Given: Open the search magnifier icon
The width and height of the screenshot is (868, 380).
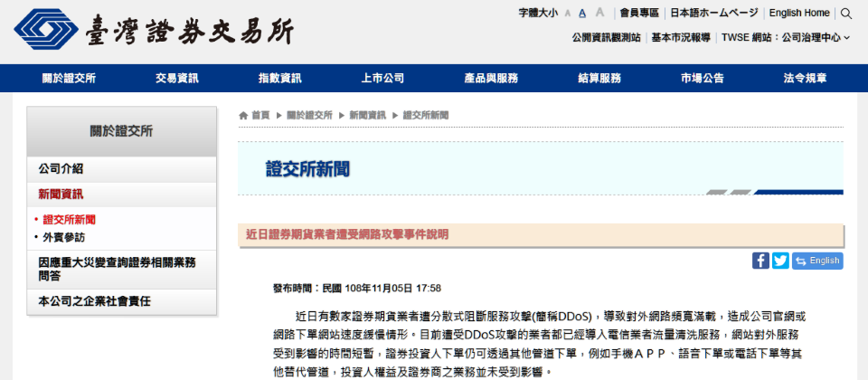Looking at the screenshot, I should [x=846, y=14].
